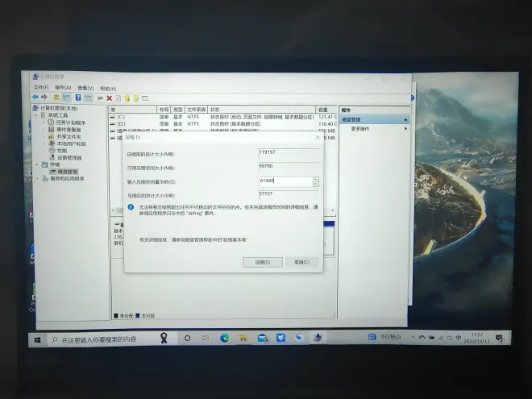Click the blue Help question mark icon
The width and height of the screenshot is (532, 399).
tap(78, 98)
